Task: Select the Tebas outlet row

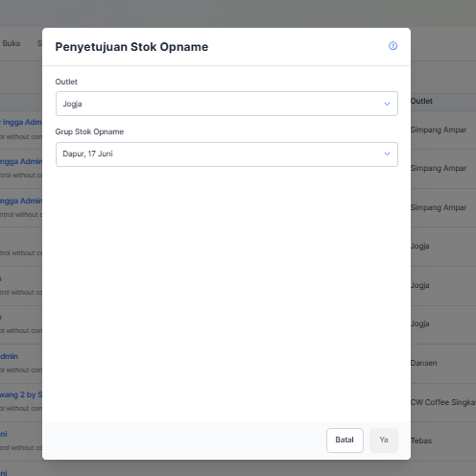Action: 421,440
